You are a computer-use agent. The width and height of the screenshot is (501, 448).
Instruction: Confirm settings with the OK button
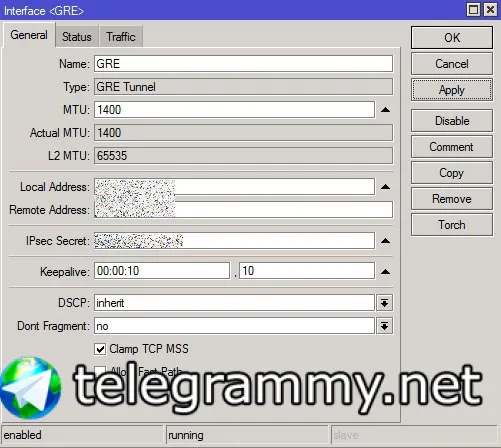(452, 37)
